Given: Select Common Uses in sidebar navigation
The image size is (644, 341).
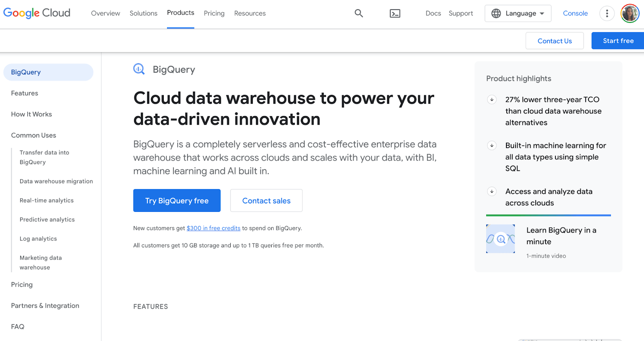Looking at the screenshot, I should point(33,135).
